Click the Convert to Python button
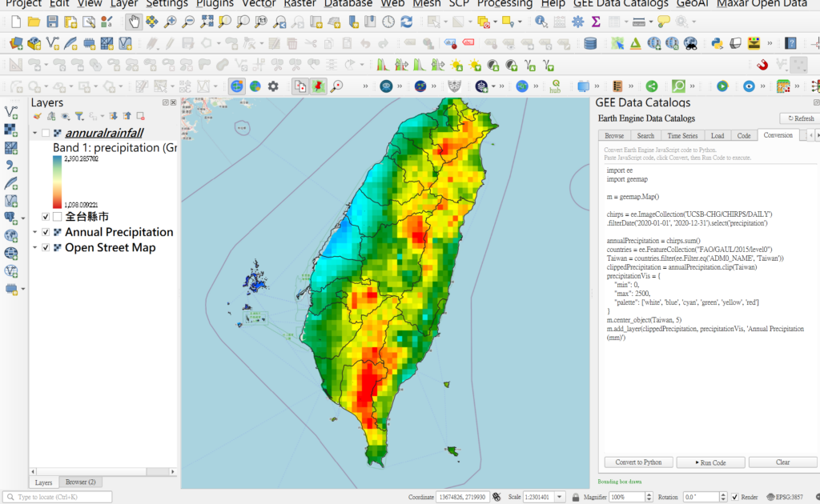Image resolution: width=820 pixels, height=504 pixels. tap(638, 462)
